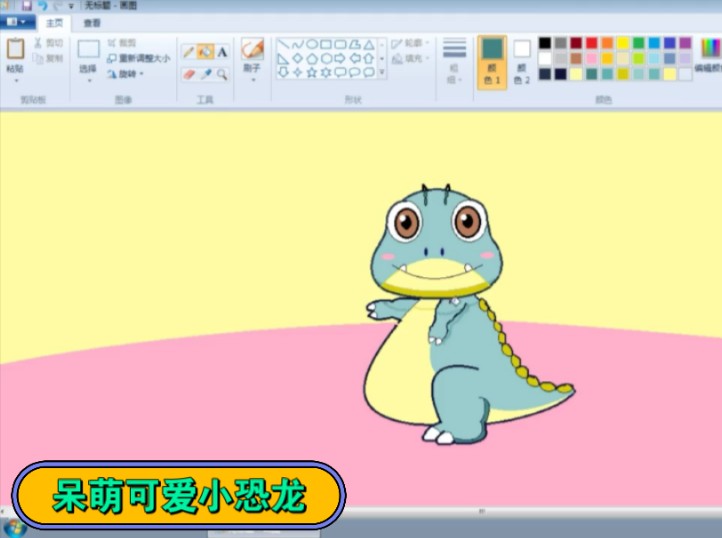Viewport: 722px width, 538px height.
Task: Click Resize (重新调整大小) button
Action: click(x=139, y=58)
